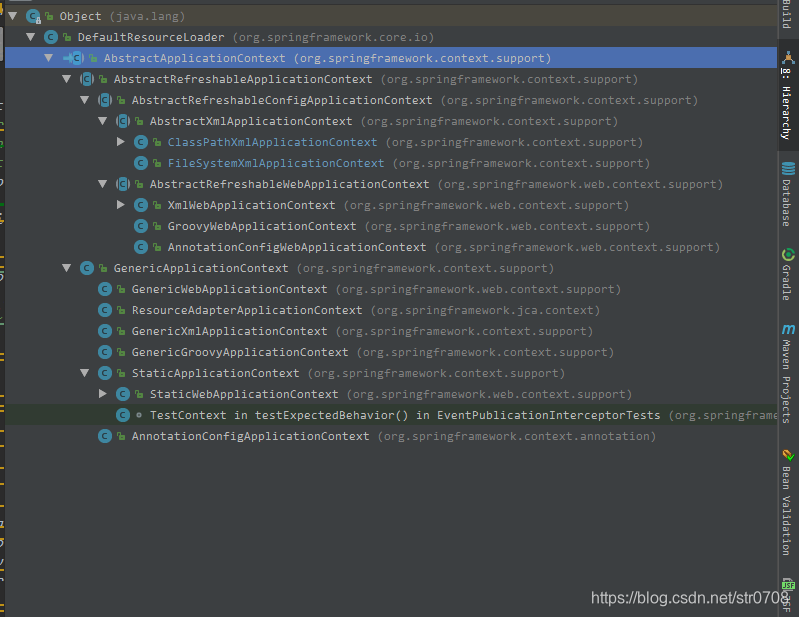
Task: Expand the StaticWebApplicationContext node
Action: pos(103,394)
